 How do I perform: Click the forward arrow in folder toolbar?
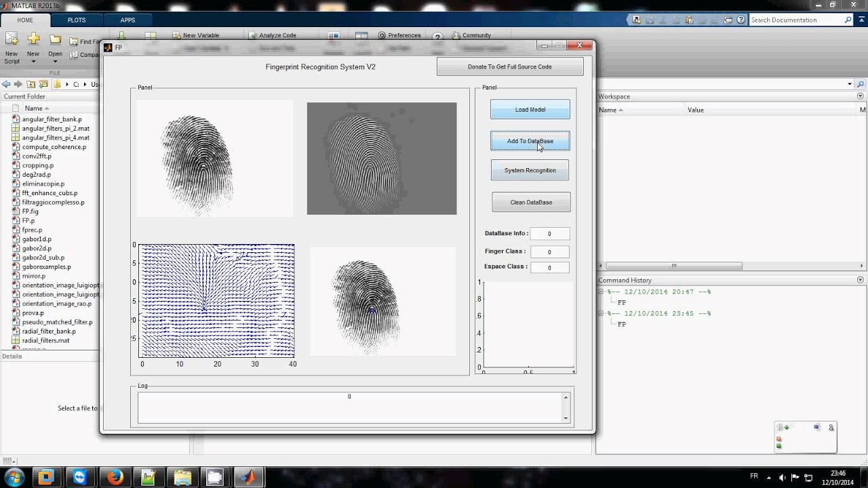(x=18, y=84)
